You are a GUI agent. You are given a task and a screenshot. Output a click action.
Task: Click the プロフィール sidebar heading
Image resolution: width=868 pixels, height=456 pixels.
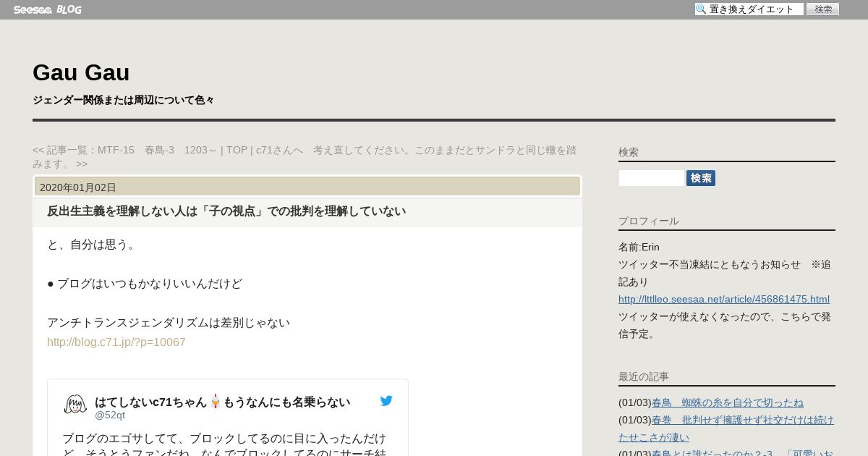click(x=649, y=221)
